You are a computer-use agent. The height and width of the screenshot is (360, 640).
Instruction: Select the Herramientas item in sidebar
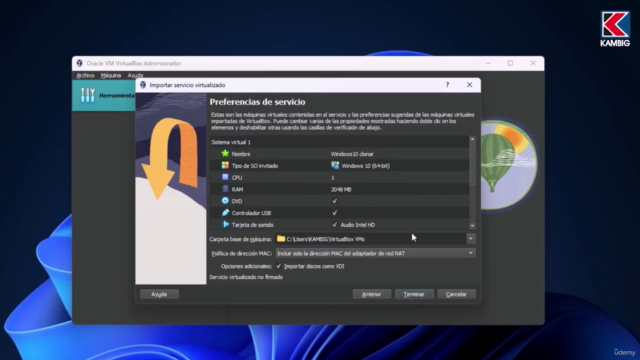point(104,96)
